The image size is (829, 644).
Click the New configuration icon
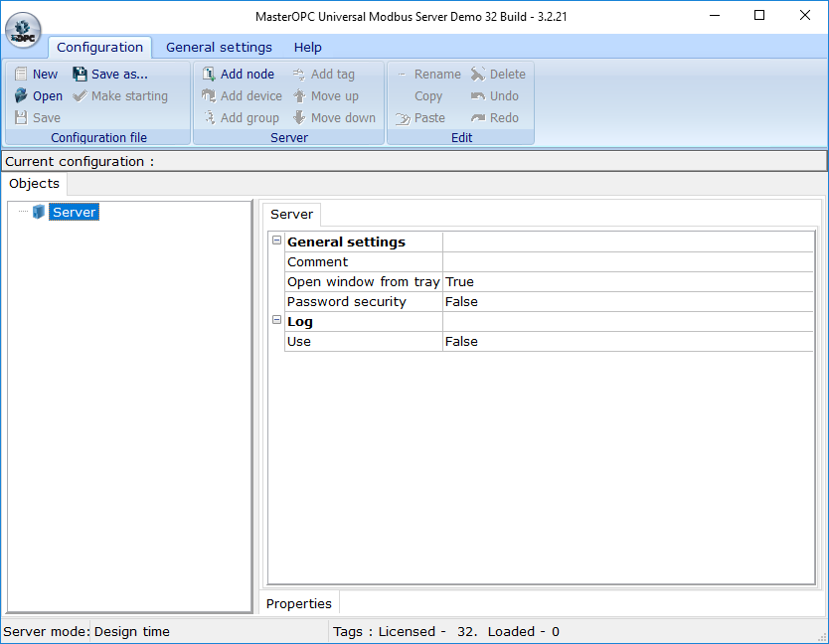(21, 74)
